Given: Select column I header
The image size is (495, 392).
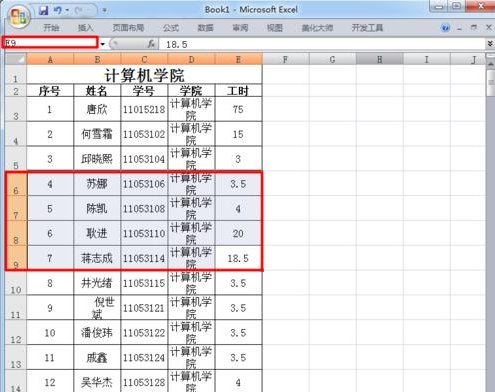Looking at the screenshot, I should 427,59.
